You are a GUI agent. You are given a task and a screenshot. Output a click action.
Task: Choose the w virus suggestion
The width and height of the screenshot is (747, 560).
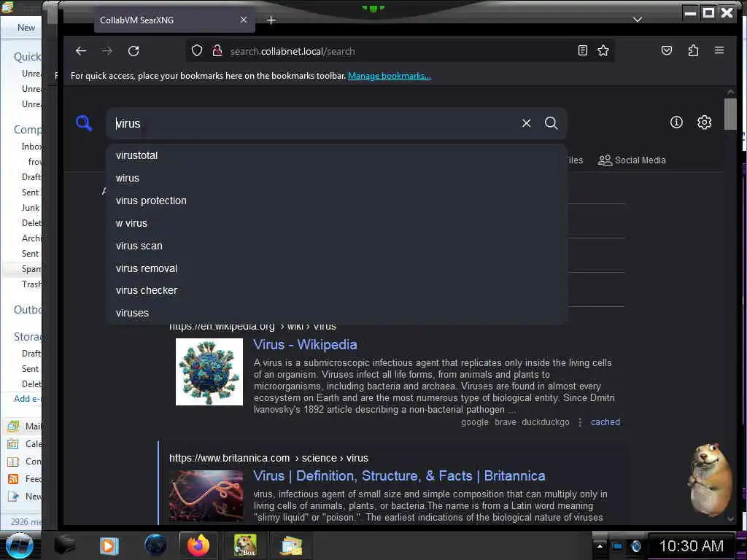pyautogui.click(x=336, y=223)
